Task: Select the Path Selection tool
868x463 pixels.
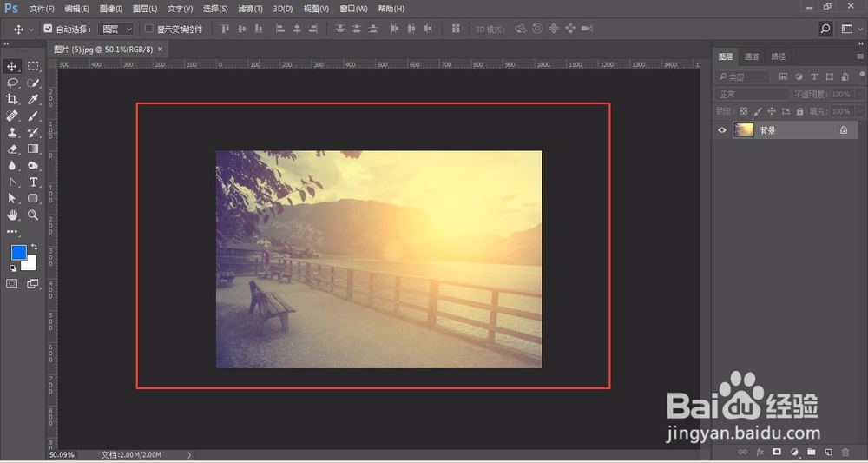Action: [x=11, y=198]
